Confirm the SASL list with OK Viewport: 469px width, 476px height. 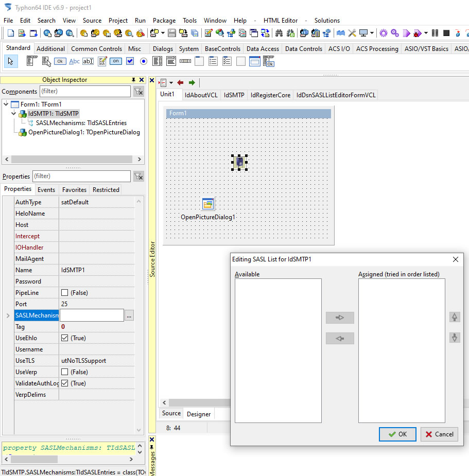pyautogui.click(x=397, y=434)
